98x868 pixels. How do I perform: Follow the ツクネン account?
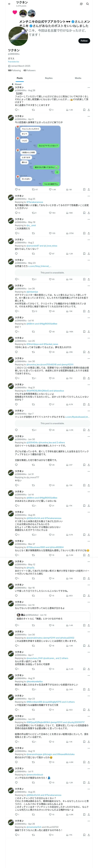(84, 41)
